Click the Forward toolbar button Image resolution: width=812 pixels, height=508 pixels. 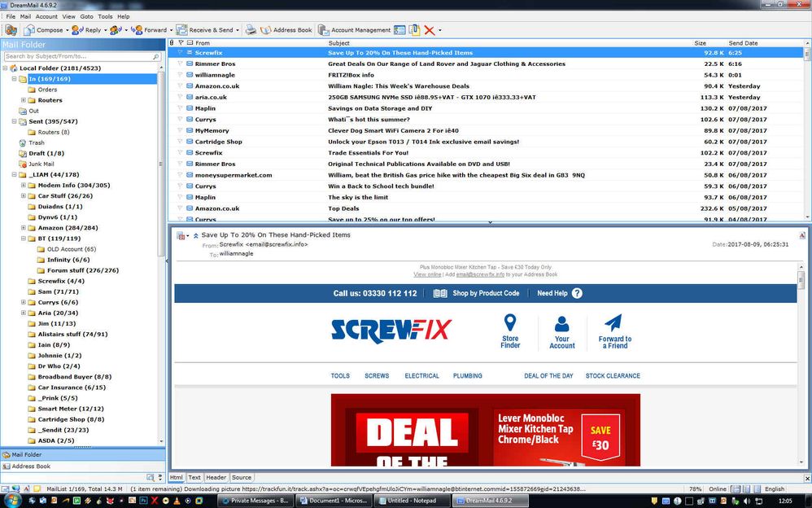click(149, 30)
